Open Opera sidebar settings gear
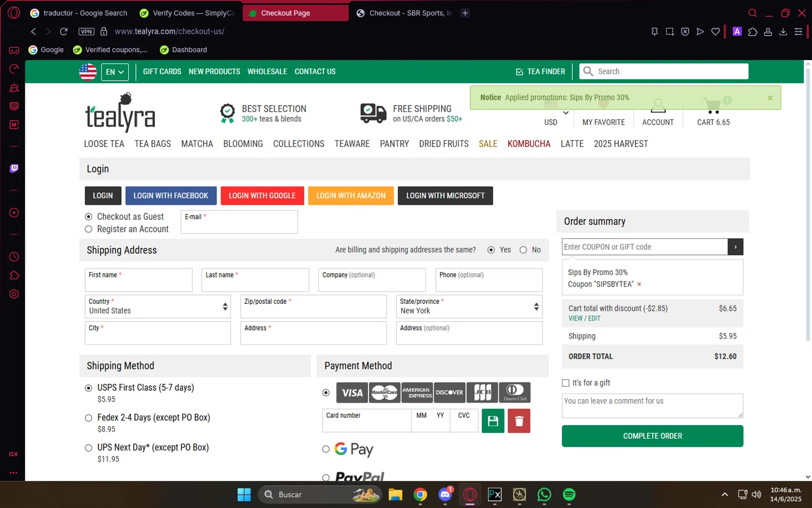The width and height of the screenshot is (812, 508). point(14,294)
